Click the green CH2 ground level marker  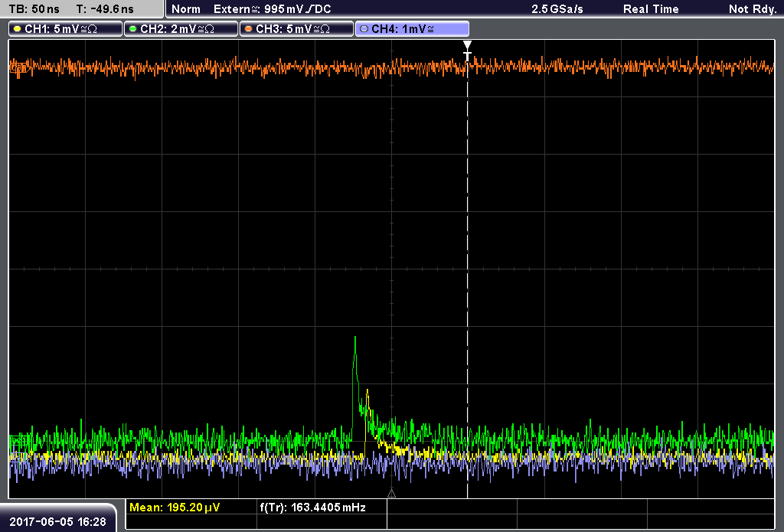[x=18, y=440]
